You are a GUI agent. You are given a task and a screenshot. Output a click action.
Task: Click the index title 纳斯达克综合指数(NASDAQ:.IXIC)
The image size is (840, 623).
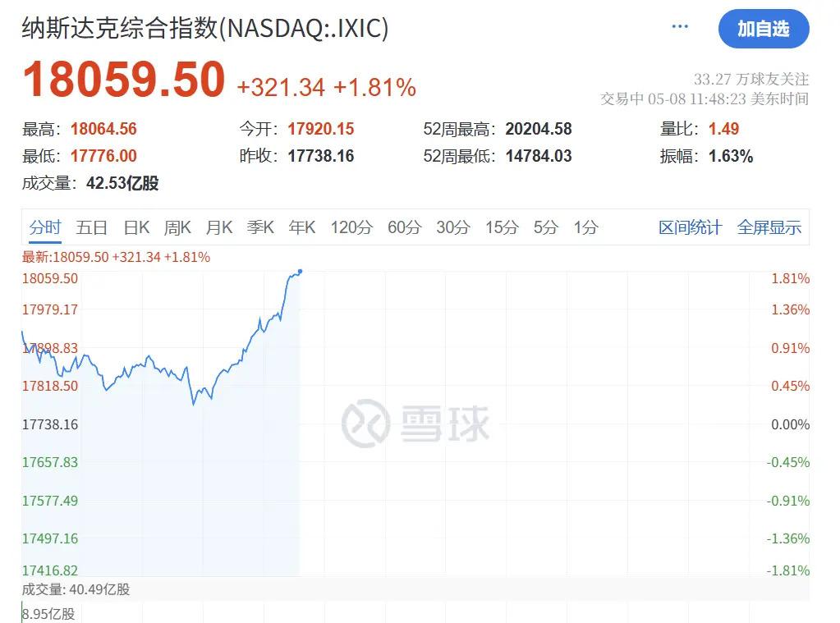205,28
